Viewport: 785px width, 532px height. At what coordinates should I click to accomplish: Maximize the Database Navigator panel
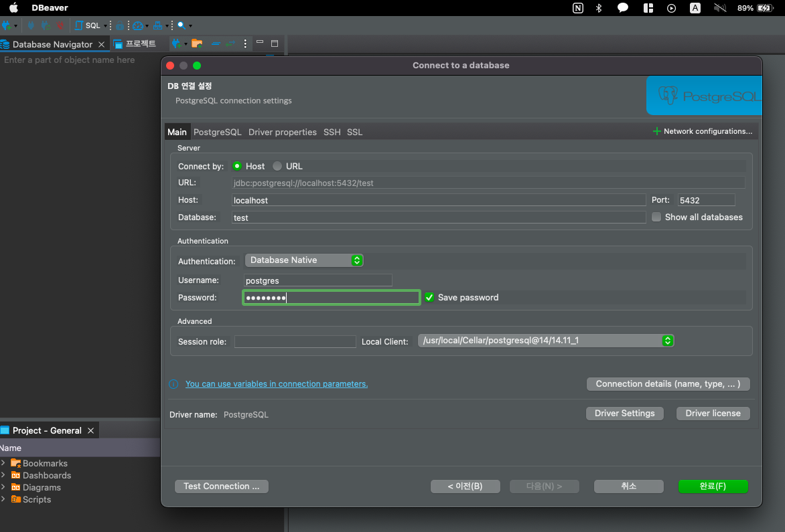[275, 44]
